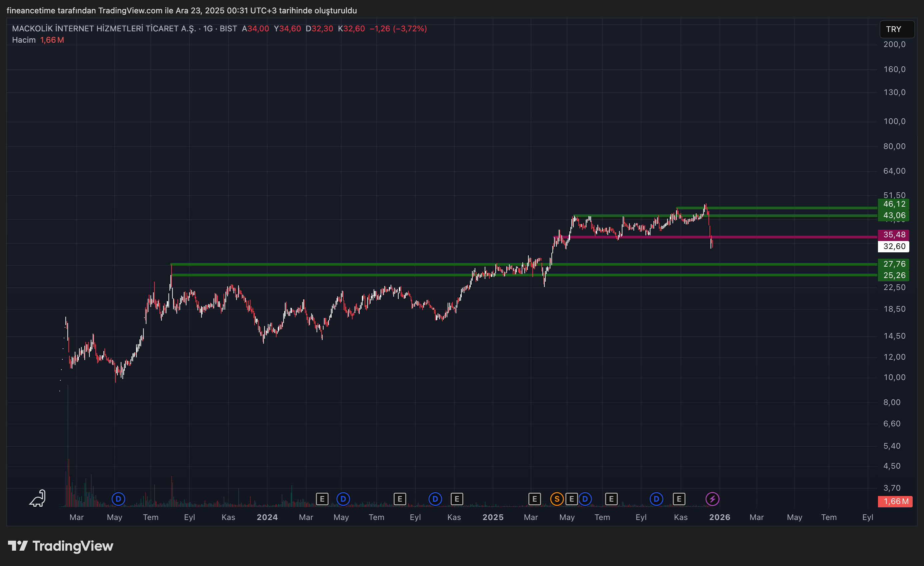Click the white 32,60 current price label
The image size is (924, 566).
tap(894, 246)
